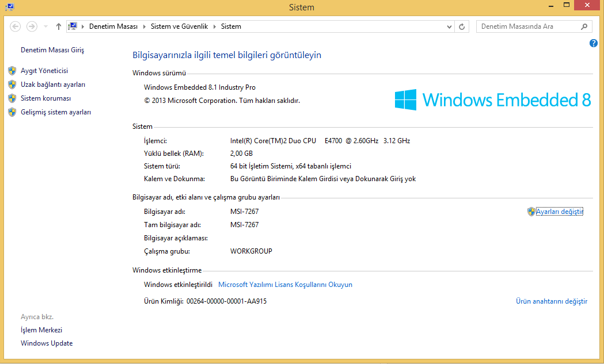Click the Back navigation arrow

[15, 26]
